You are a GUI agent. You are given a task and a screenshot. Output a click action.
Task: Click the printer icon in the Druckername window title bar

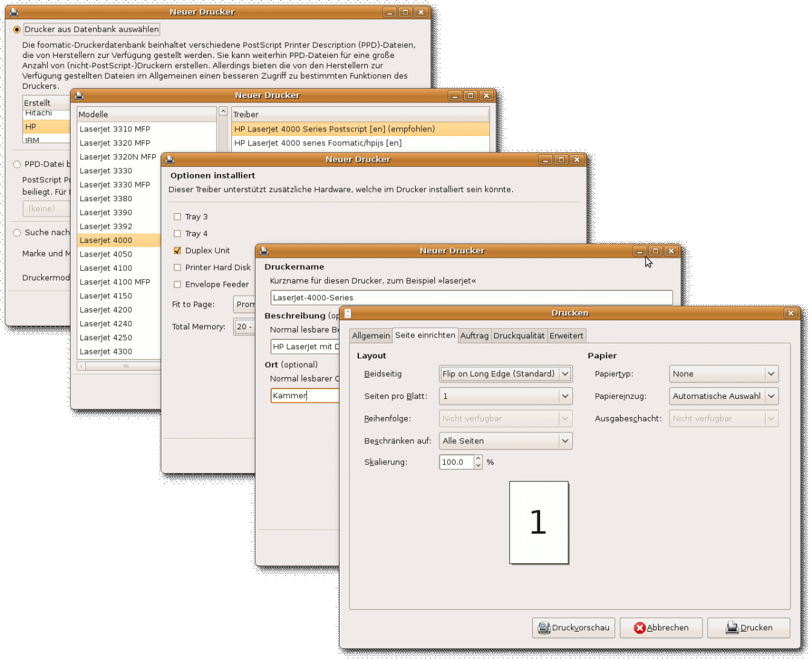pyautogui.click(x=264, y=251)
